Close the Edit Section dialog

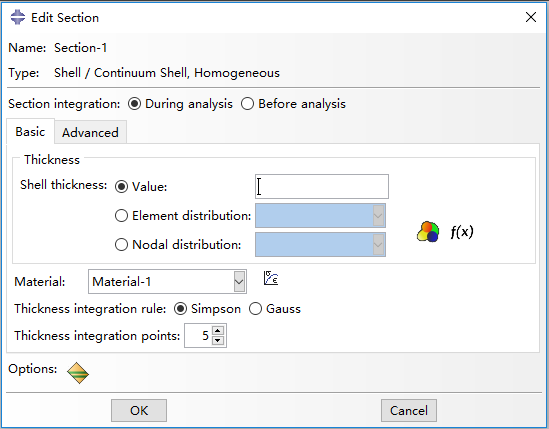click(x=531, y=17)
